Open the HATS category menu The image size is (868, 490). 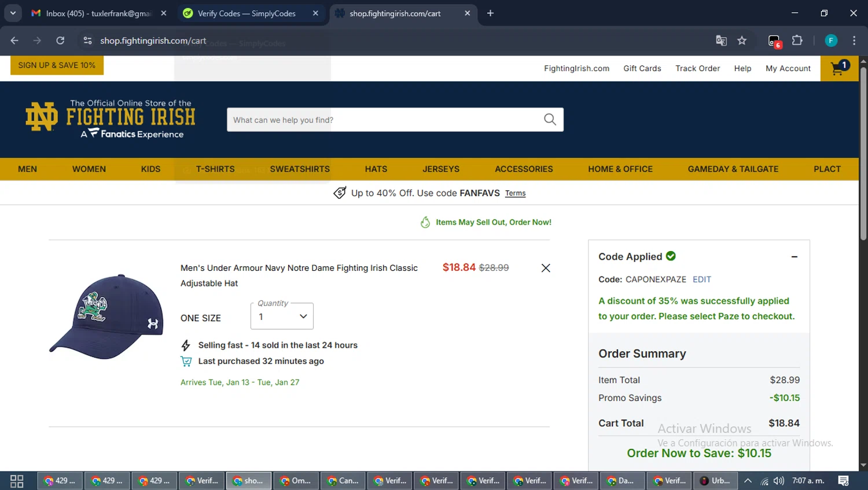coord(376,169)
